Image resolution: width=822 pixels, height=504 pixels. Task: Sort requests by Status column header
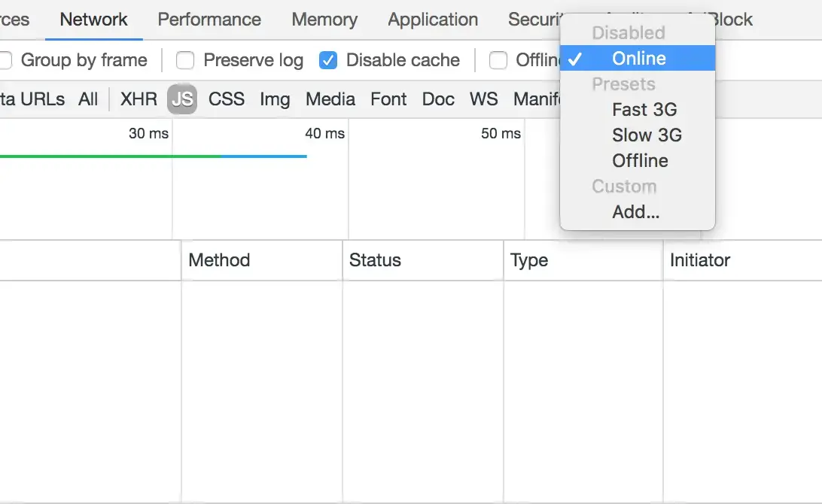point(375,260)
